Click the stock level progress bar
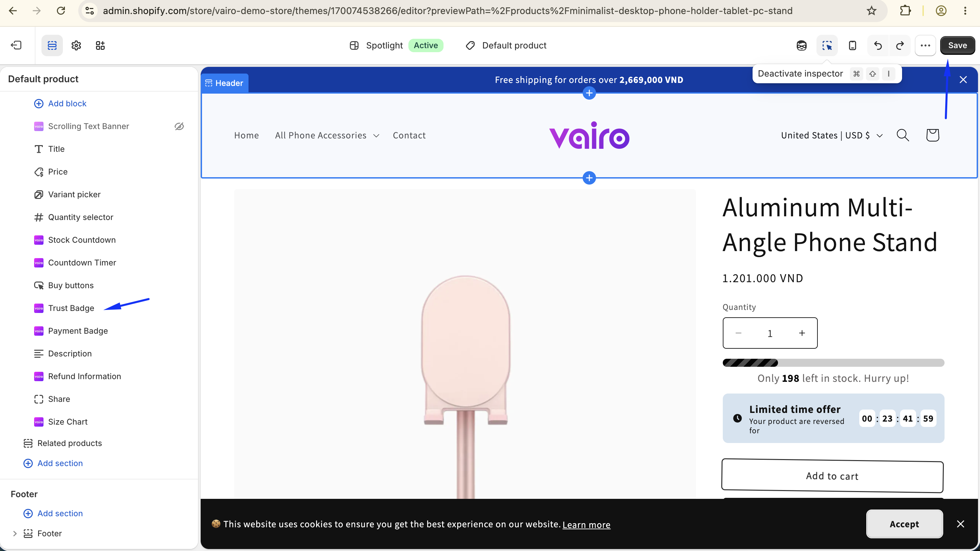The height and width of the screenshot is (551, 980). click(x=833, y=362)
